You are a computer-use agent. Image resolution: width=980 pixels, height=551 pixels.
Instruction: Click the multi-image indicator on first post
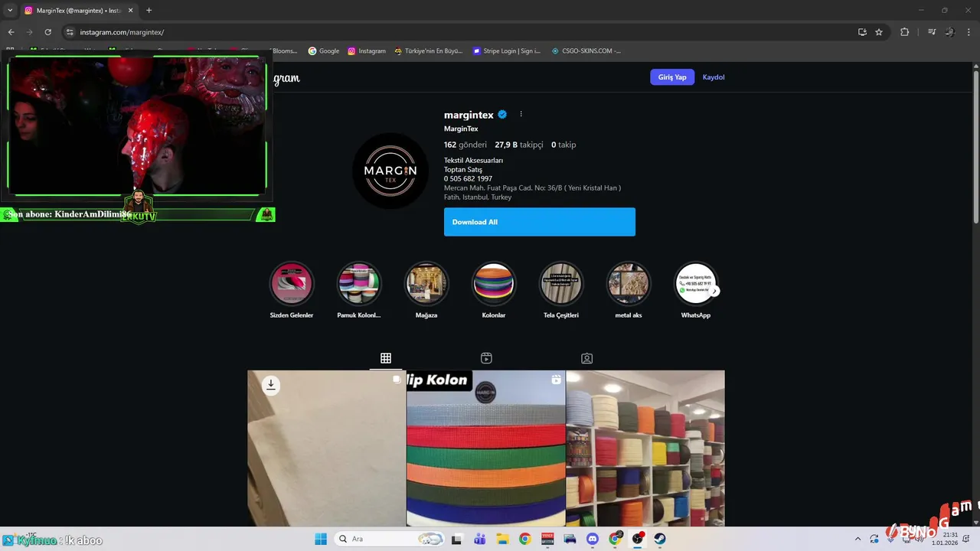(397, 380)
